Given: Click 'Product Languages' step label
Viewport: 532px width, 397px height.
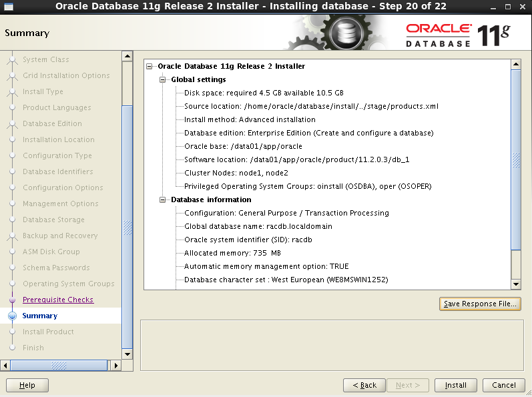Looking at the screenshot, I should 57,107.
